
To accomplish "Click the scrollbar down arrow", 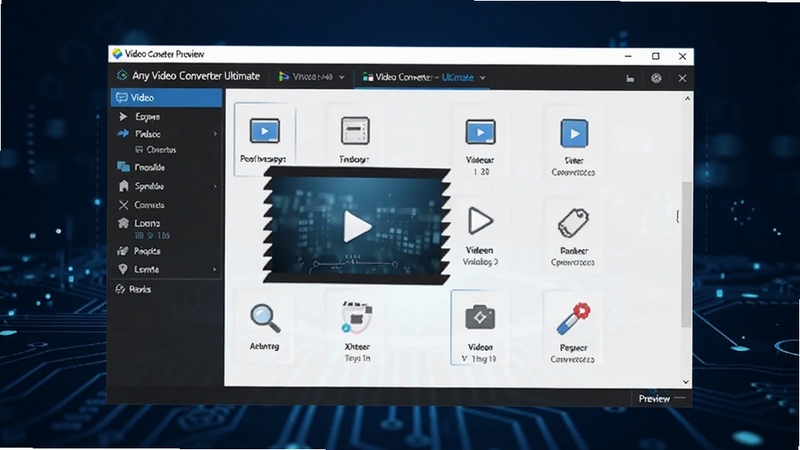I will [686, 382].
